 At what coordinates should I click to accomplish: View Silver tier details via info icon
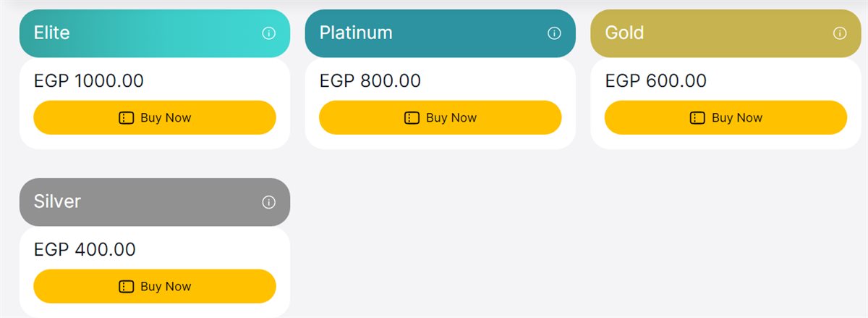click(x=268, y=202)
